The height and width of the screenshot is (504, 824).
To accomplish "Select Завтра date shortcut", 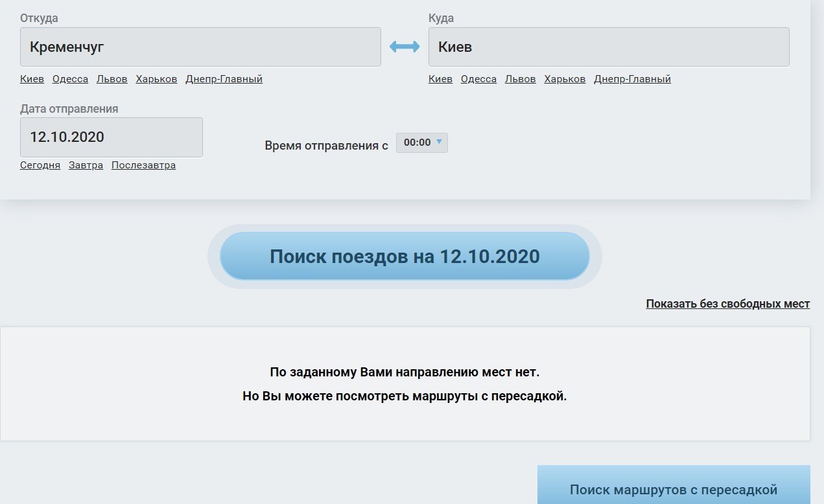I will pos(86,165).
